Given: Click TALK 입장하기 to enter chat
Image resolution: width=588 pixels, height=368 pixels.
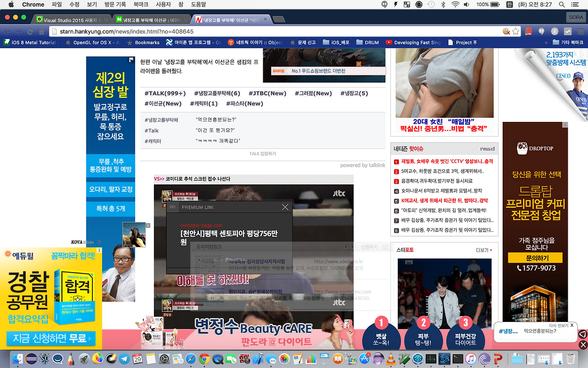Looking at the screenshot, I should coord(263,154).
